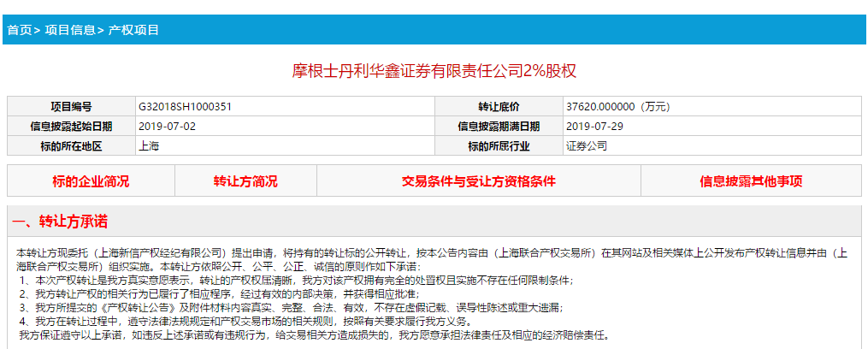The width and height of the screenshot is (868, 349).
Task: Open 项目信息 breadcrumb link
Action: point(70,30)
